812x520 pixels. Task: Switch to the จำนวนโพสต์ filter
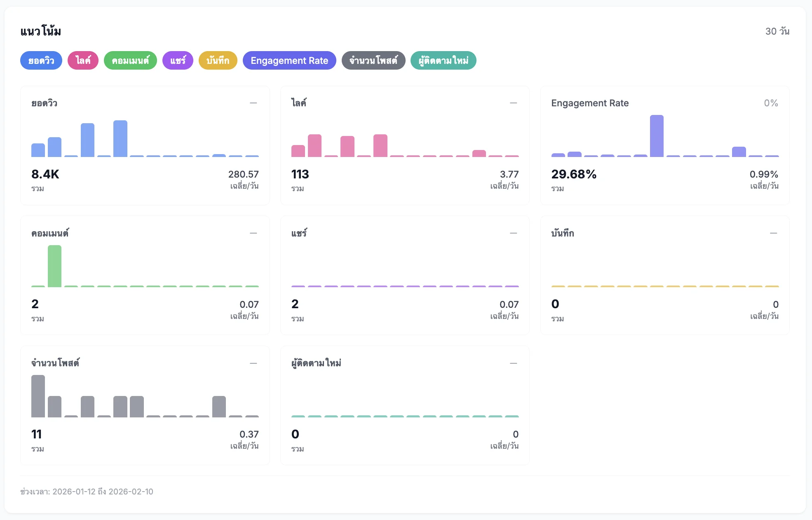tap(373, 60)
